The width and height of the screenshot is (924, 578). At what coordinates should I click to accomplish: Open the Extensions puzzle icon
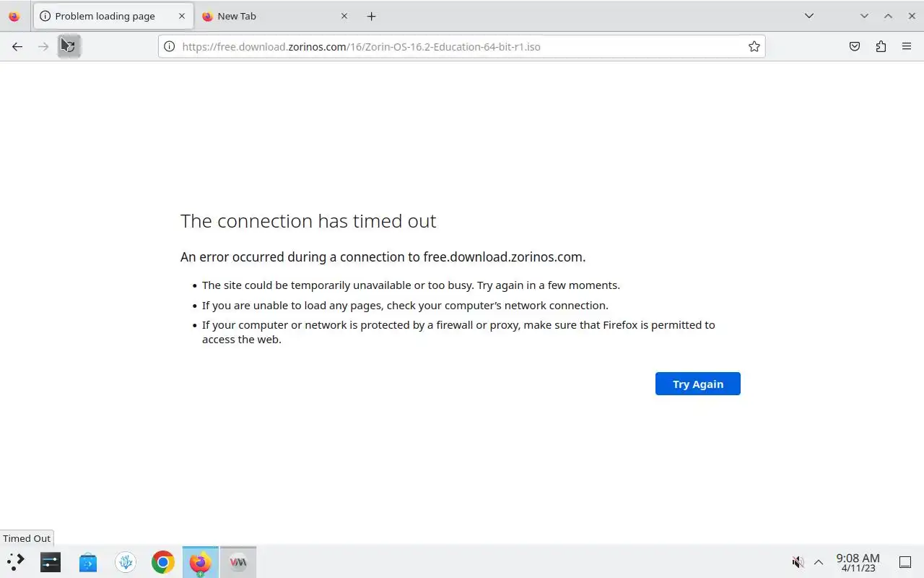click(881, 46)
